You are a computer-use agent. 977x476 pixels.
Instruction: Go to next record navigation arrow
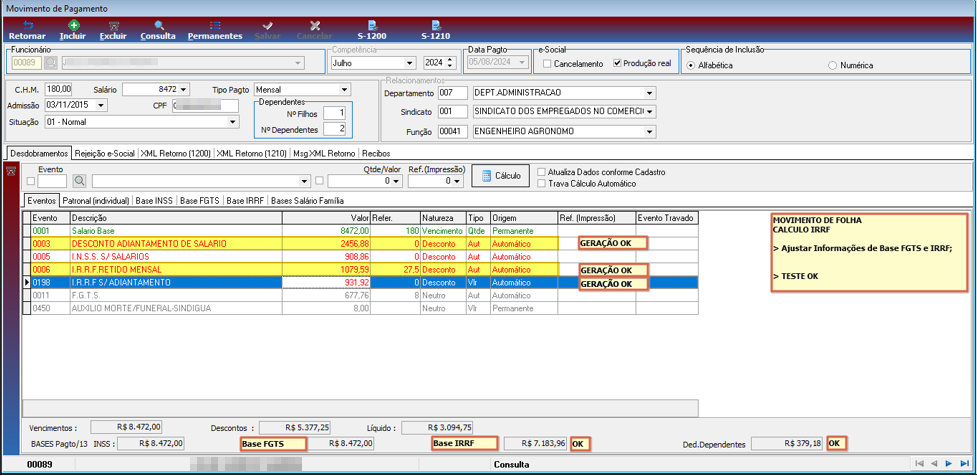coord(949,464)
